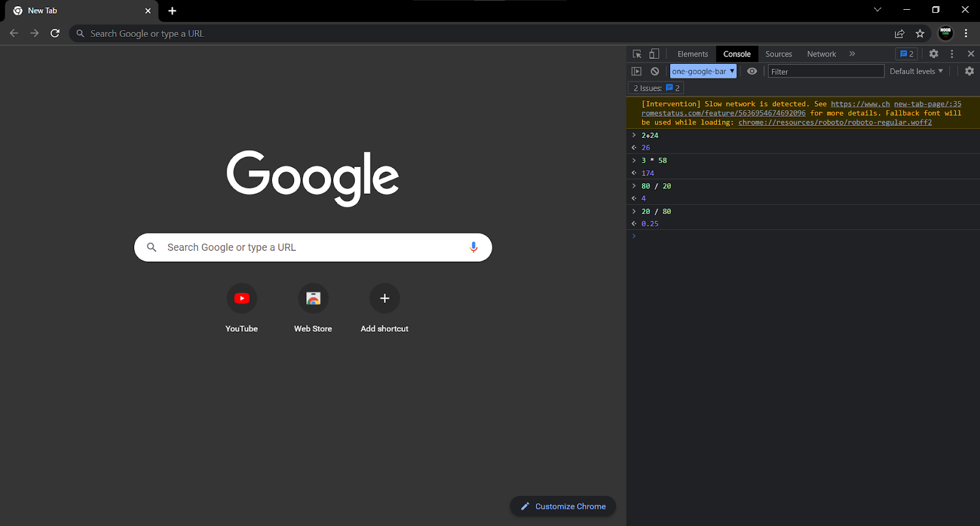Bookmark this tab with the star icon
The image size is (980, 526).
pyautogui.click(x=920, y=34)
